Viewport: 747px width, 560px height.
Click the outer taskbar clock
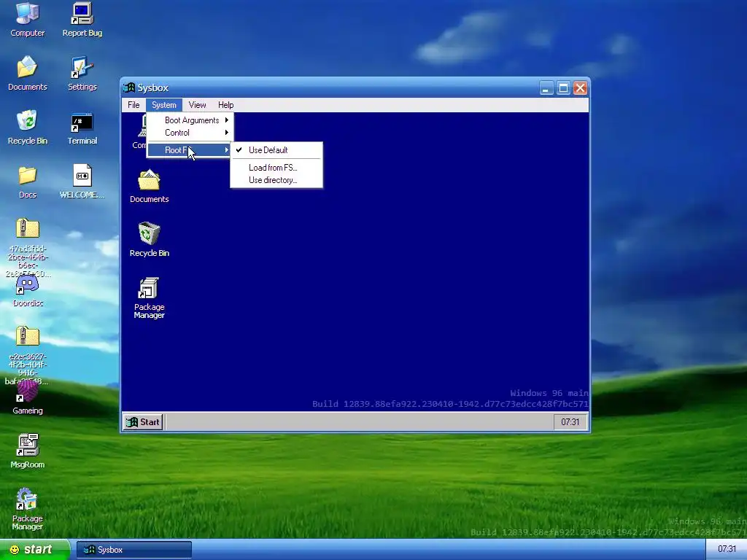(727, 549)
